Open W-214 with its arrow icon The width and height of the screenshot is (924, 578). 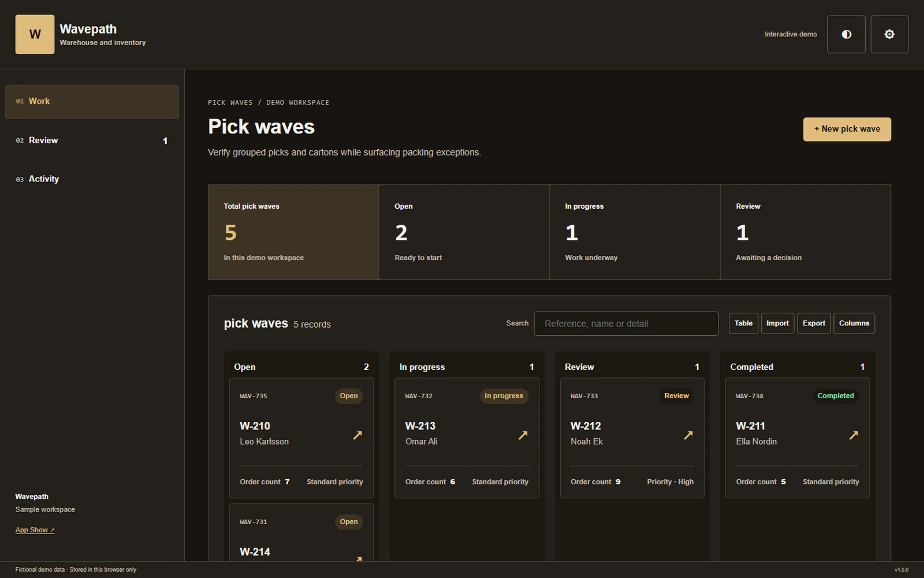[x=359, y=558]
